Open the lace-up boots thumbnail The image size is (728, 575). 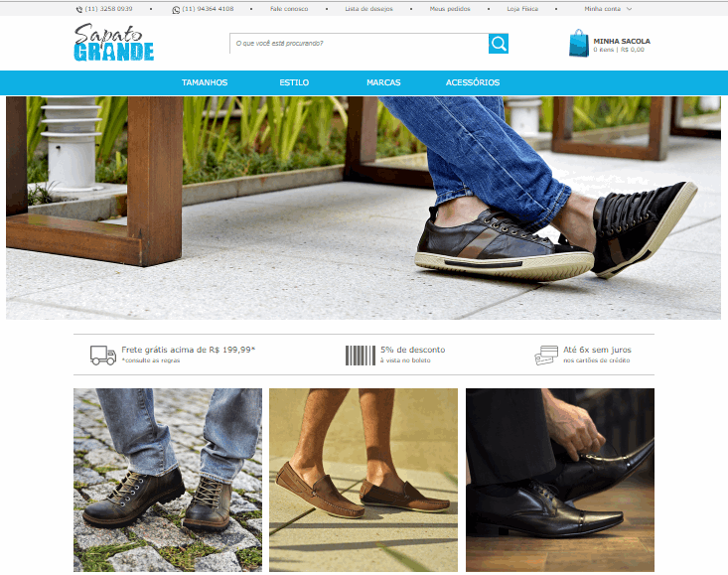click(168, 480)
